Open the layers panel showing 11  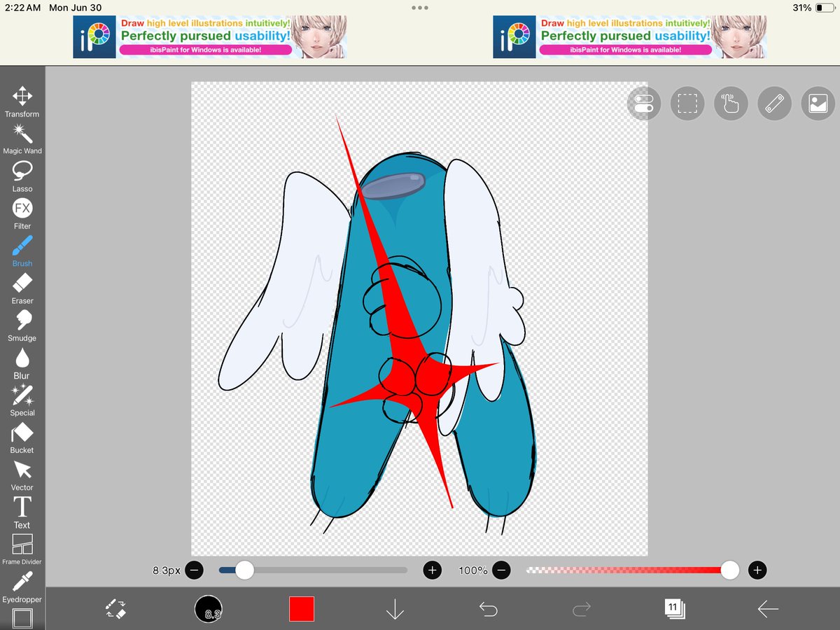[x=674, y=608]
